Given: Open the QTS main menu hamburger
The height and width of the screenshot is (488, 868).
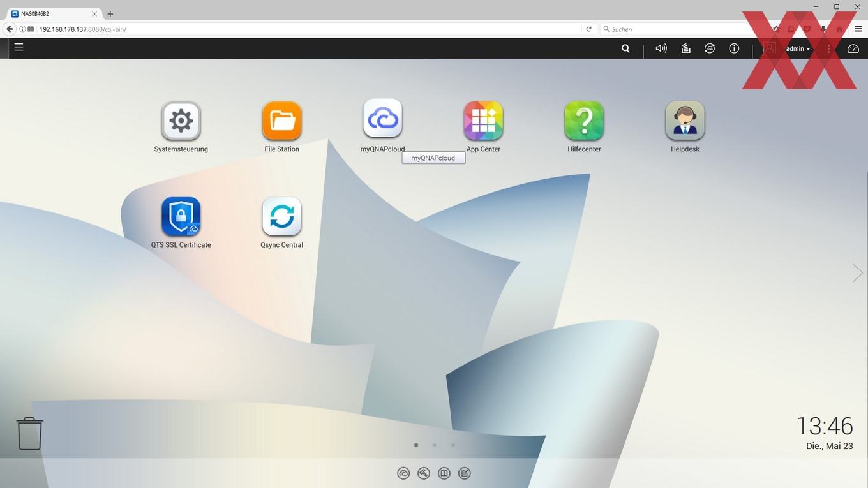Looking at the screenshot, I should click(x=19, y=47).
